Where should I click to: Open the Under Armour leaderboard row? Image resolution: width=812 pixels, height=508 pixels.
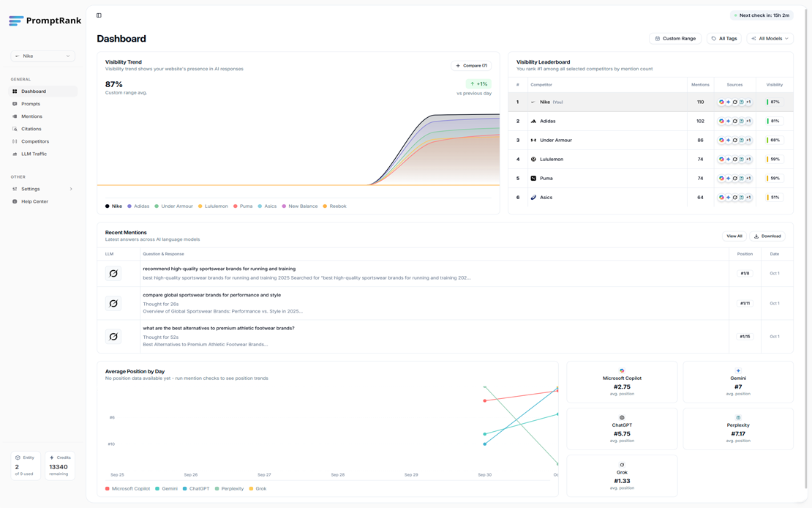click(556, 141)
